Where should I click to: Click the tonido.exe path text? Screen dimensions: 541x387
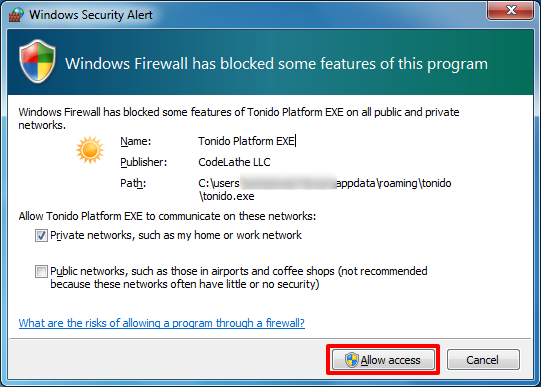(325, 189)
